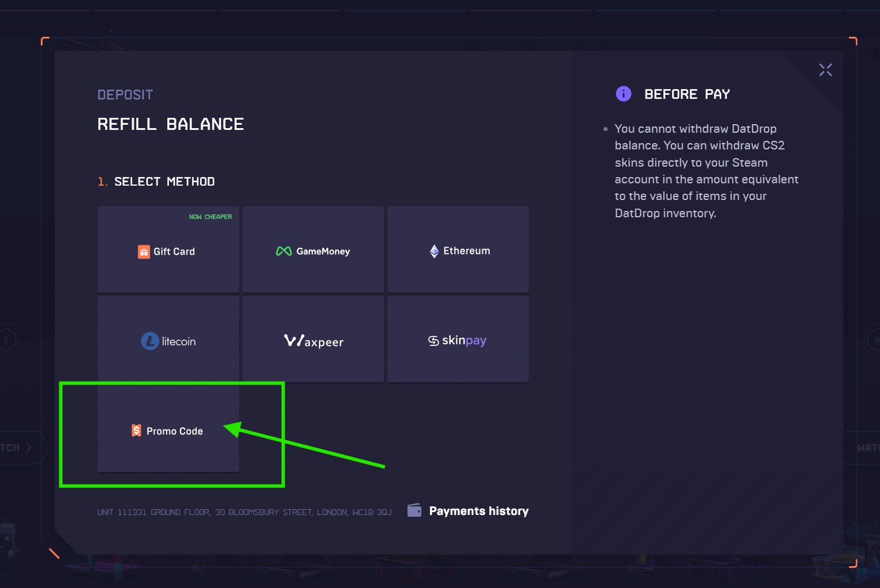
Task: Open Payments history
Action: (479, 510)
